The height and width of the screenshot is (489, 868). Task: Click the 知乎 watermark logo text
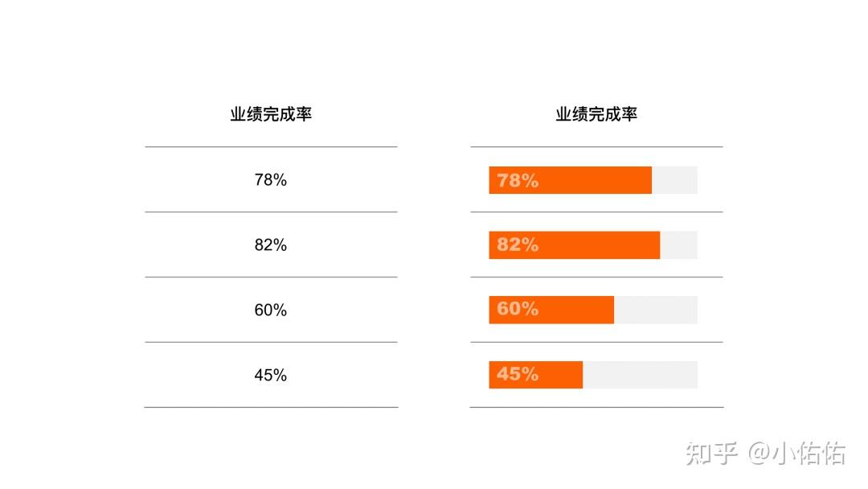coord(712,453)
